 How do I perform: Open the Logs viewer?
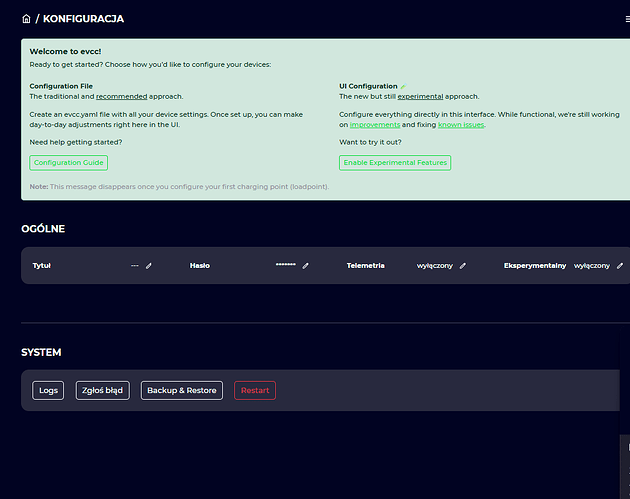click(48, 390)
